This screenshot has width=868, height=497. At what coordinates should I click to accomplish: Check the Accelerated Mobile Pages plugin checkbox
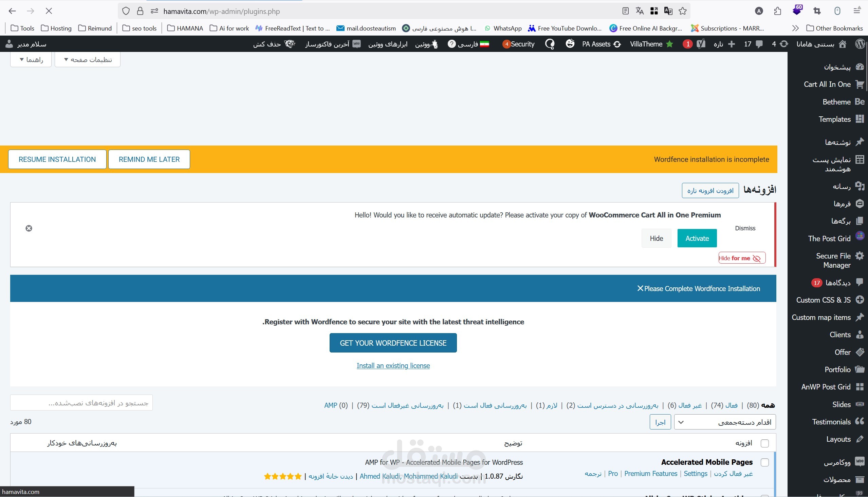(x=765, y=462)
